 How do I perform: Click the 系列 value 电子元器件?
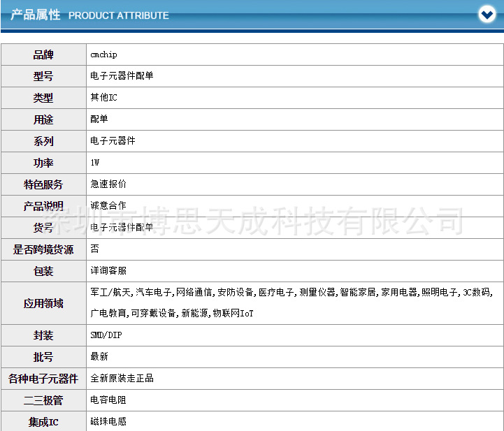pyautogui.click(x=113, y=140)
